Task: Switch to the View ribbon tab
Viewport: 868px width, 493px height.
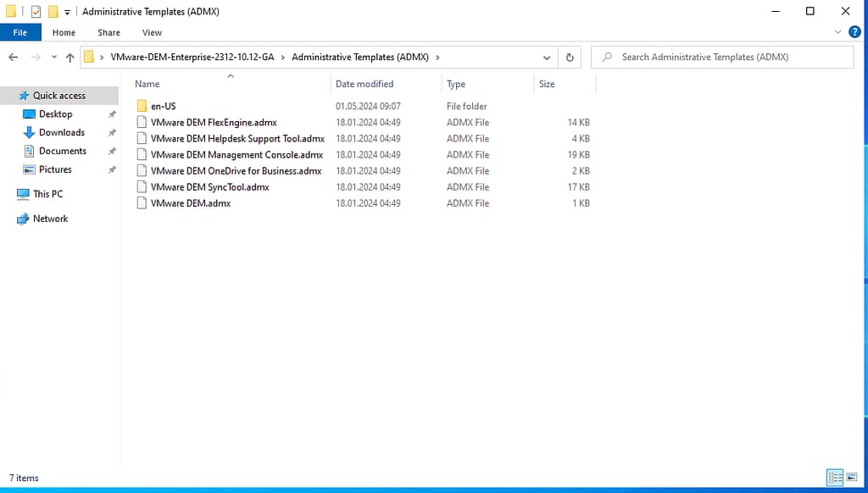Action: pos(152,32)
